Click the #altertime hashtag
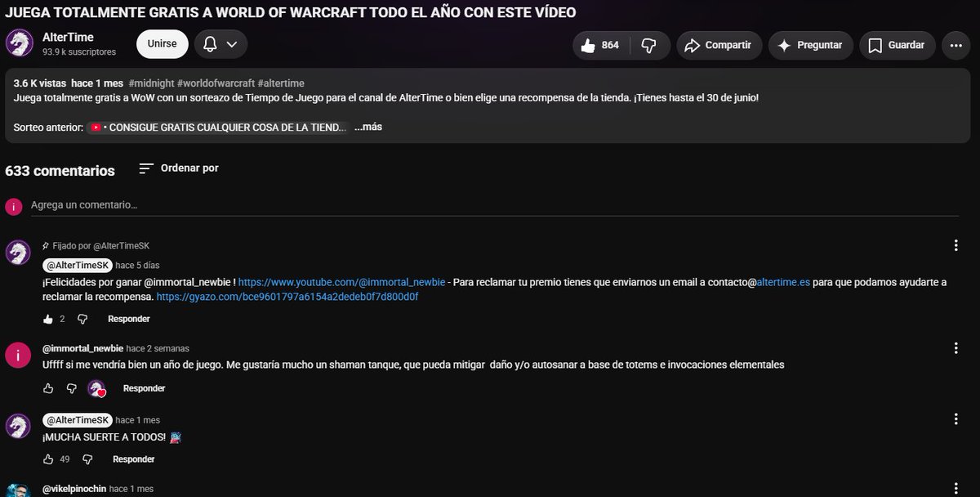The height and width of the screenshot is (497, 980). [x=281, y=83]
